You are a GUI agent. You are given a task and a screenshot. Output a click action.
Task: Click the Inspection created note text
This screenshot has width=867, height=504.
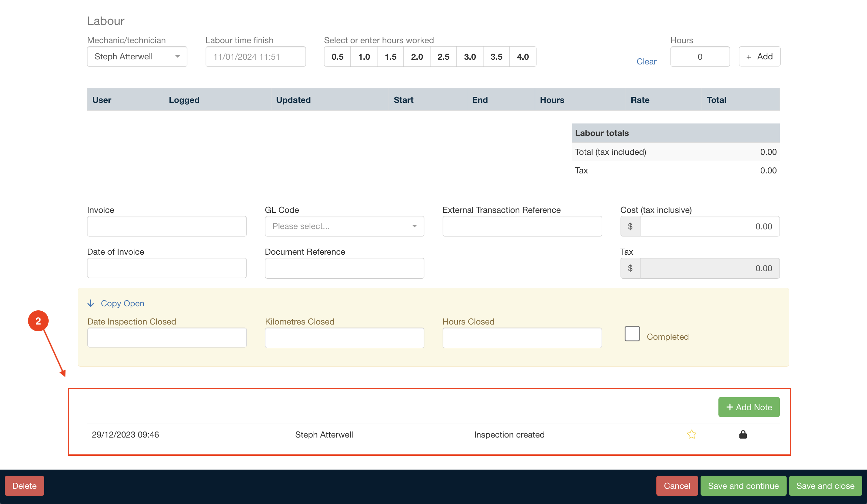(x=509, y=435)
